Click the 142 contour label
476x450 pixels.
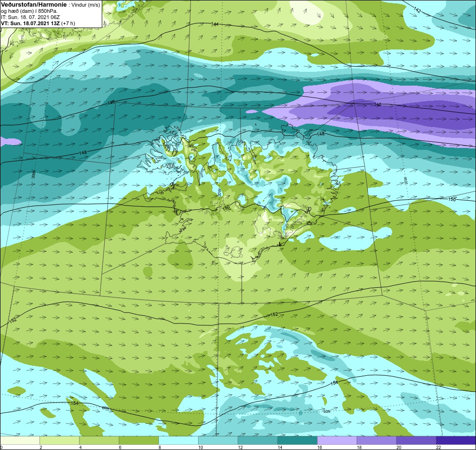[x=417, y=10]
